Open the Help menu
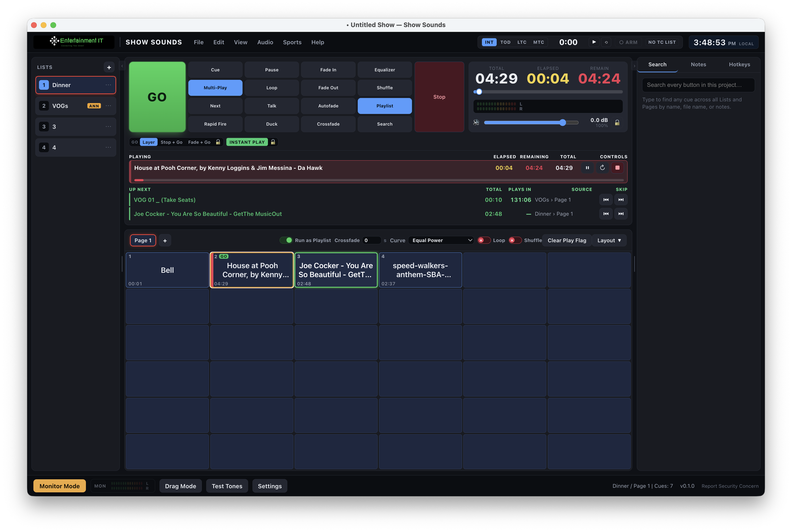This screenshot has height=532, width=792. tap(317, 42)
